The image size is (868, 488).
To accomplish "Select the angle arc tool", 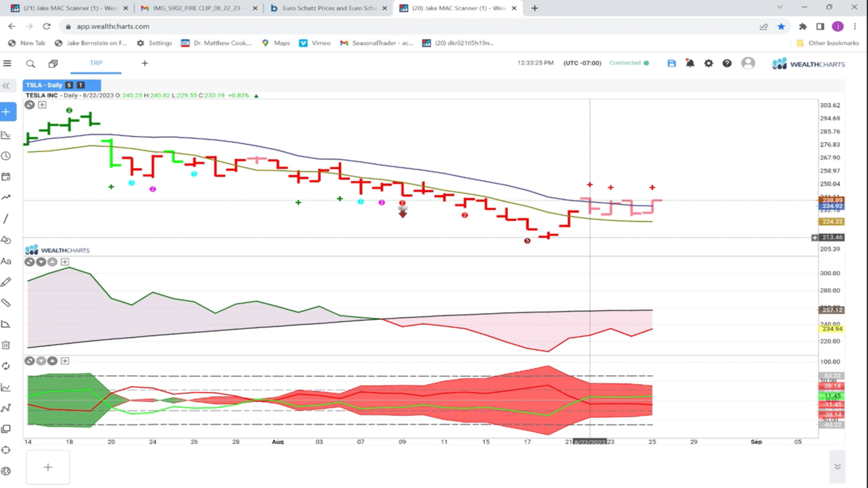I will [x=6, y=324].
